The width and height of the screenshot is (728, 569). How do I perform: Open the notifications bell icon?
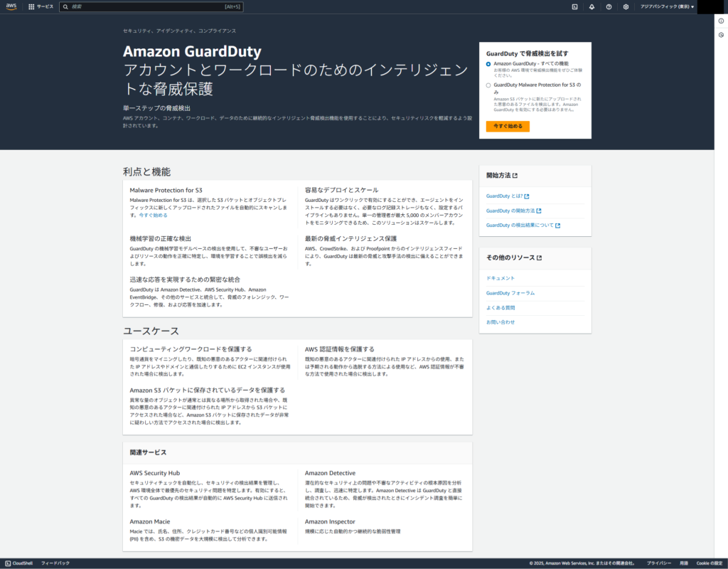[591, 7]
